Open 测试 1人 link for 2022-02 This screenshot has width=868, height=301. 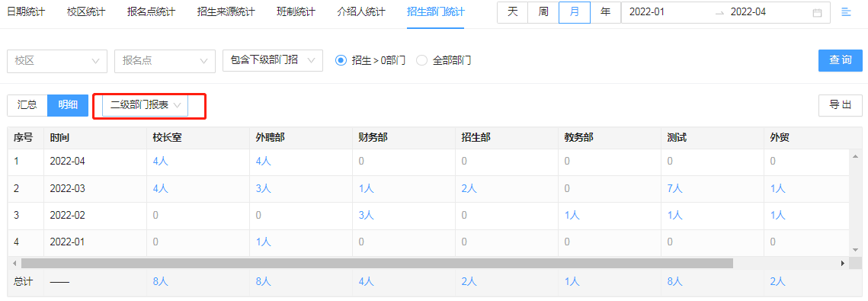674,216
